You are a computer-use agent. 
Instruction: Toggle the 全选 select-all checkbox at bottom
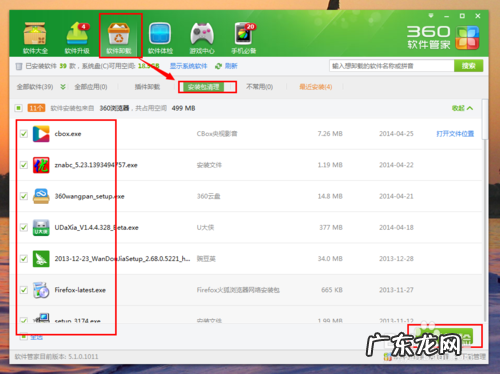point(23,337)
